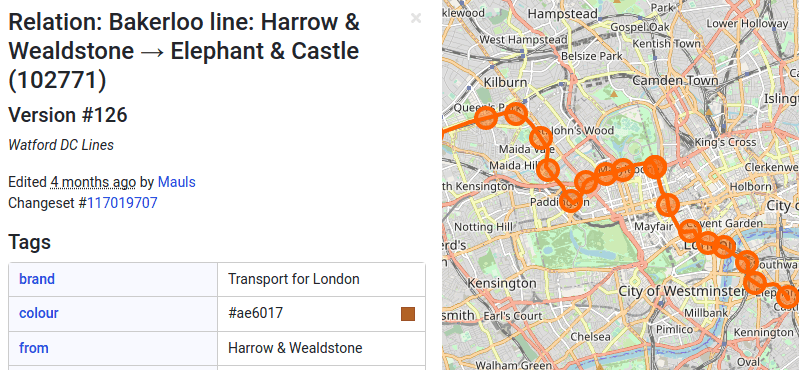Click the '4 months ago' edit timestamp
Image resolution: width=799 pixels, height=370 pixels.
click(x=93, y=182)
